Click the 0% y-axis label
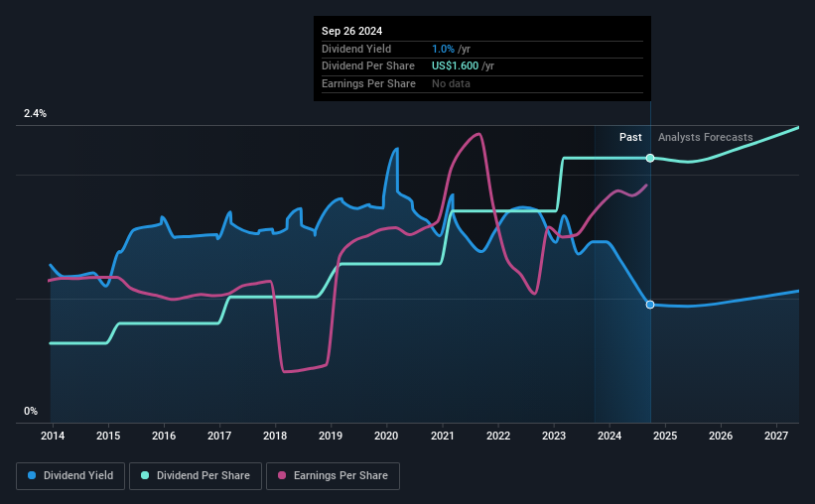This screenshot has width=815, height=504. 31,411
